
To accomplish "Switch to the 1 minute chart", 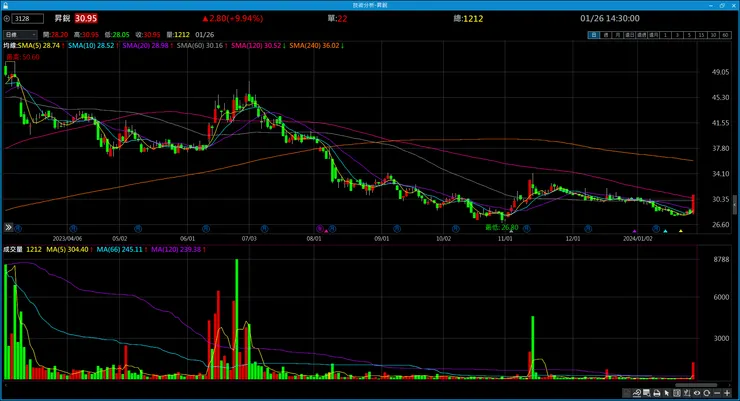I will click(x=665, y=35).
